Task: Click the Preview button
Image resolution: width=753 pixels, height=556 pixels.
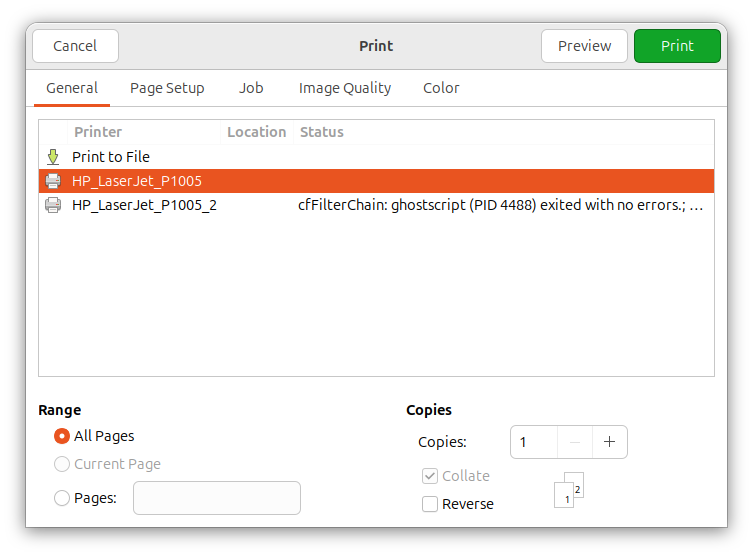Action: (x=584, y=46)
